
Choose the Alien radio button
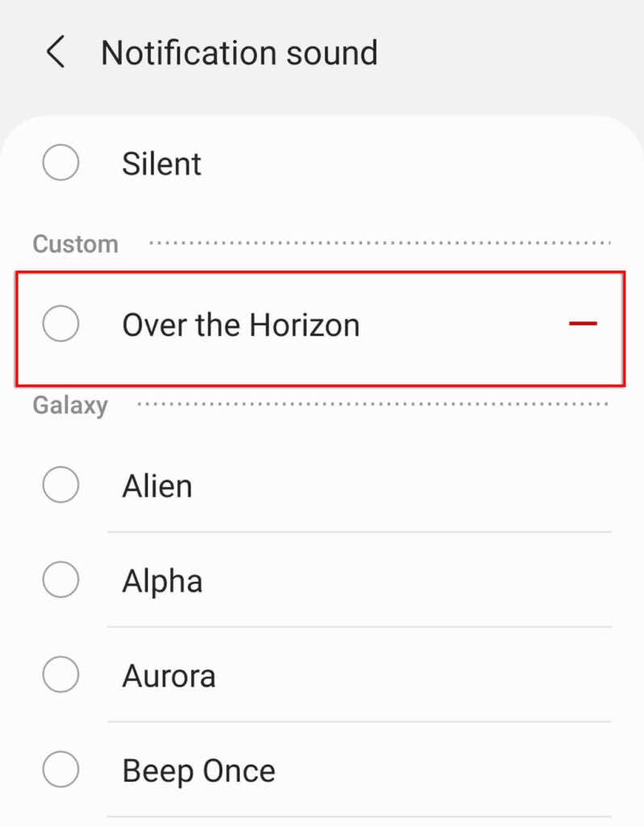tap(61, 485)
